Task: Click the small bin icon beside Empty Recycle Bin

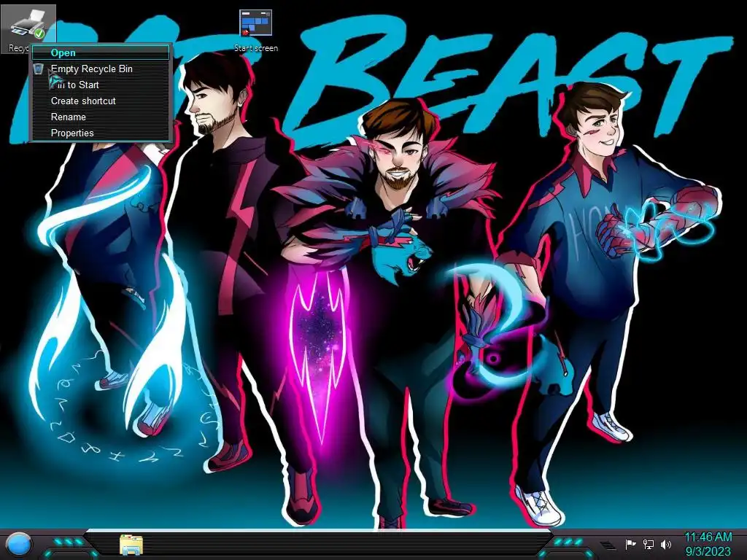Action: 39,69
